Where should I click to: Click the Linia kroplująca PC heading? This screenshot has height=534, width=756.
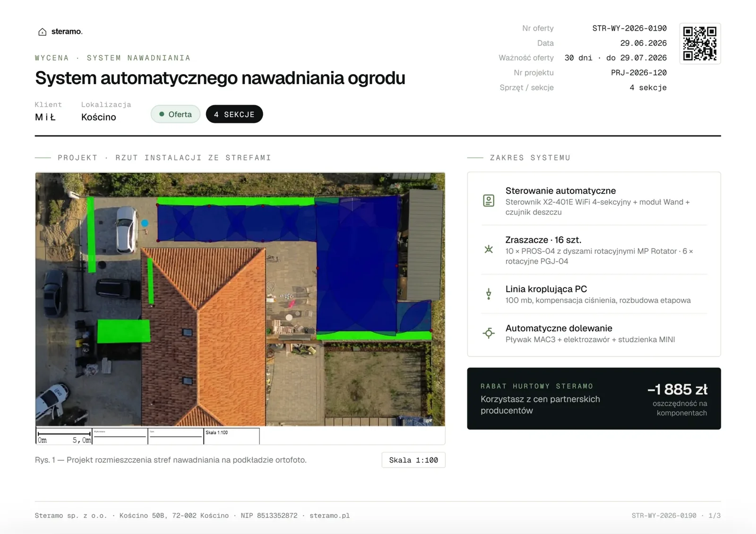546,289
